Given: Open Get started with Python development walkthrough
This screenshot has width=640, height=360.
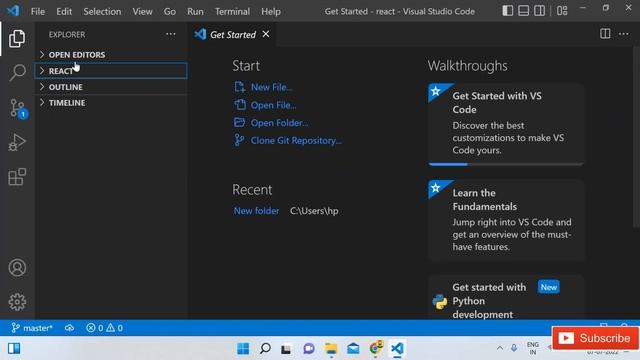Looking at the screenshot, I should (x=506, y=298).
